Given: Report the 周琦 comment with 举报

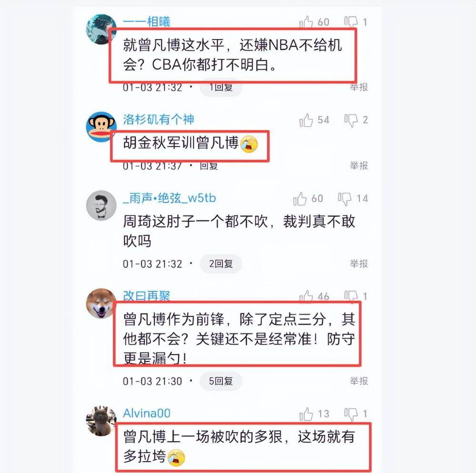Looking at the screenshot, I should [x=359, y=264].
